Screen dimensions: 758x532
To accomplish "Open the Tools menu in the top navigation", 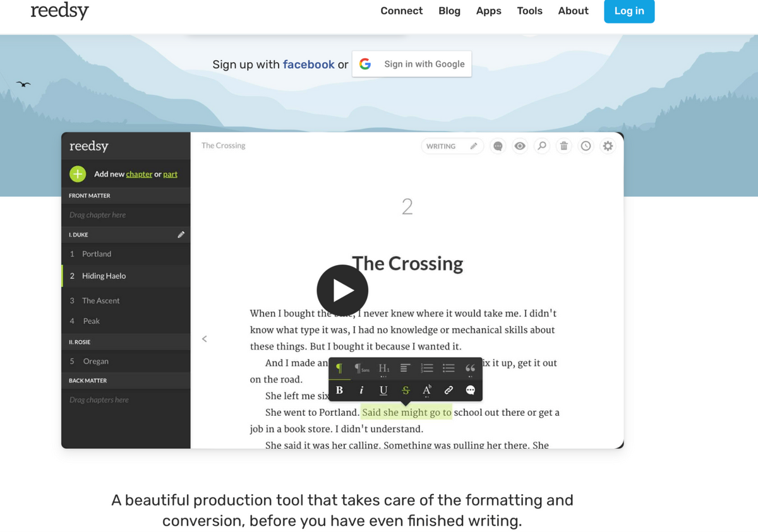I will [529, 11].
